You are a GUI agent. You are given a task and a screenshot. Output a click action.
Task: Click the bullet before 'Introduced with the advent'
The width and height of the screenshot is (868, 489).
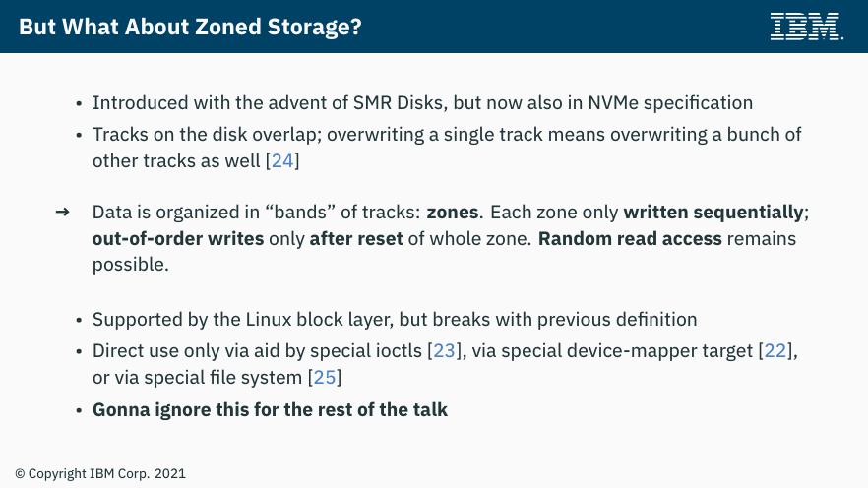[x=79, y=104]
